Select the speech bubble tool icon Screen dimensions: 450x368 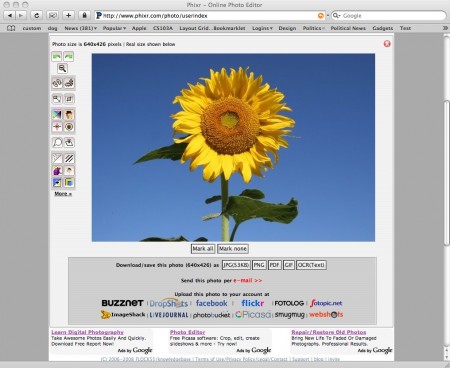57,143
